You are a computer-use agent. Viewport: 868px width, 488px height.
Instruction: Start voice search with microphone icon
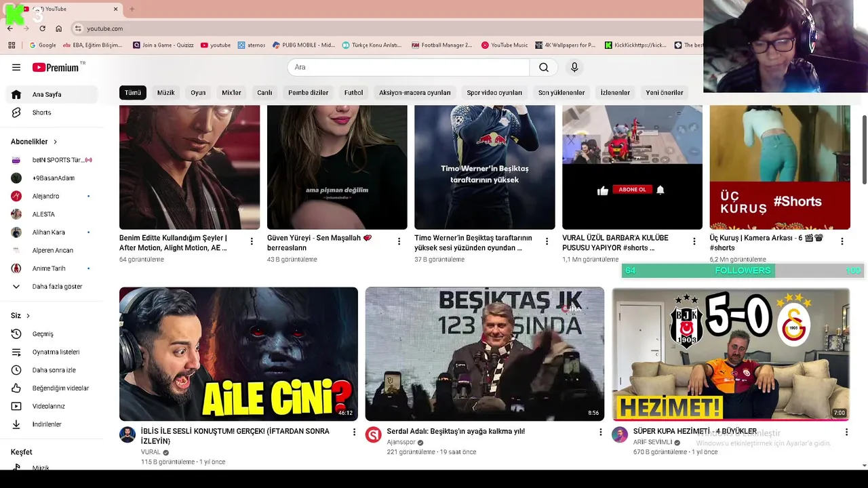pyautogui.click(x=574, y=67)
